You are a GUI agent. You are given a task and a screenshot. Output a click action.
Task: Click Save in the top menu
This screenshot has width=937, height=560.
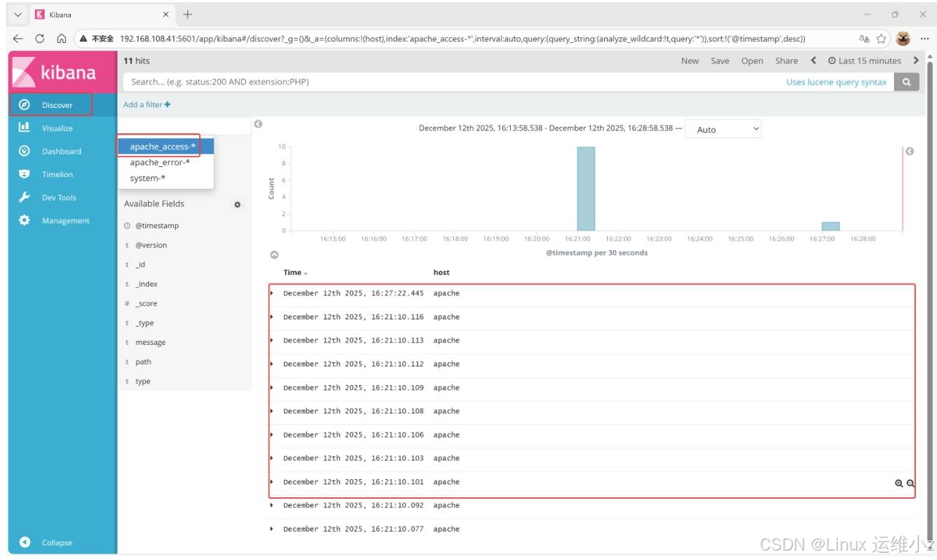click(x=720, y=61)
